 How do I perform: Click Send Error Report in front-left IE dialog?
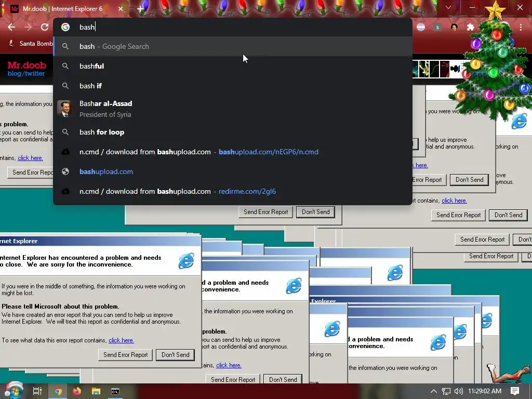[x=126, y=355]
